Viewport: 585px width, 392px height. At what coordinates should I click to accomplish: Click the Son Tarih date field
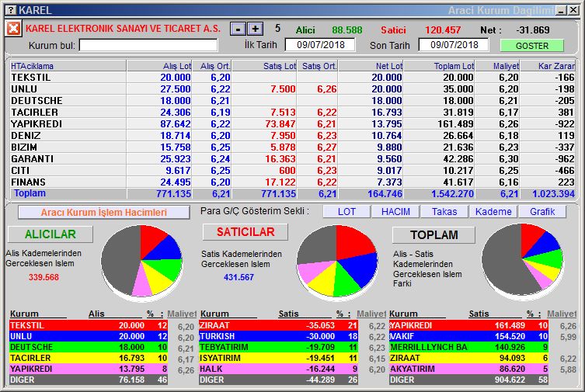pos(454,45)
